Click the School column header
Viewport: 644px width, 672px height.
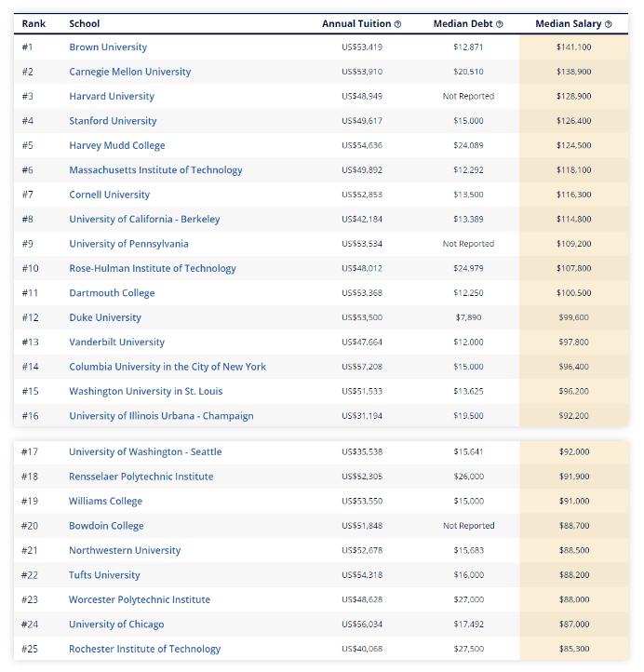84,24
